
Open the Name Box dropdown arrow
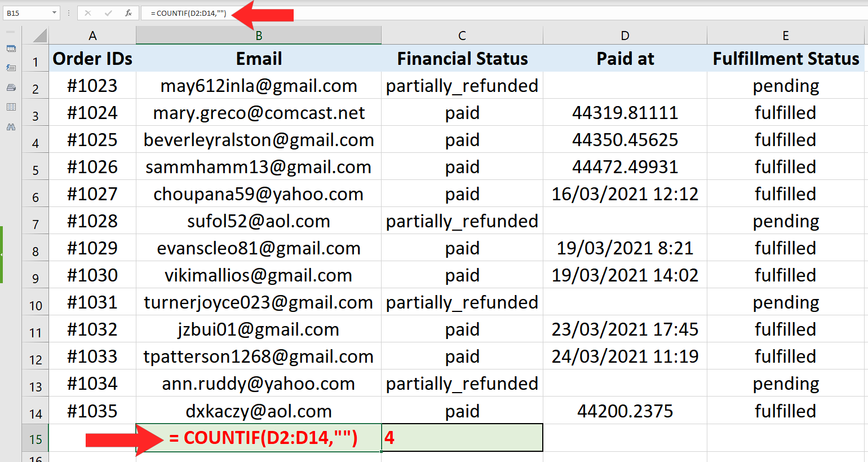click(x=54, y=13)
